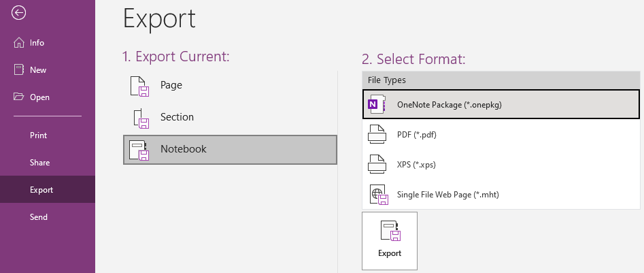Click the Section export icon
This screenshot has width=644, height=273.
(139, 118)
